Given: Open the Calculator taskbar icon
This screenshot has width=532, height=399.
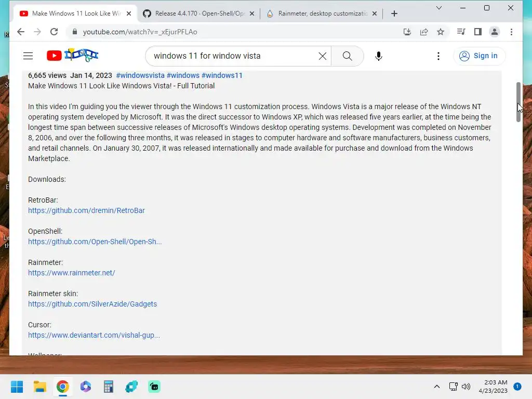Looking at the screenshot, I should coord(108,387).
